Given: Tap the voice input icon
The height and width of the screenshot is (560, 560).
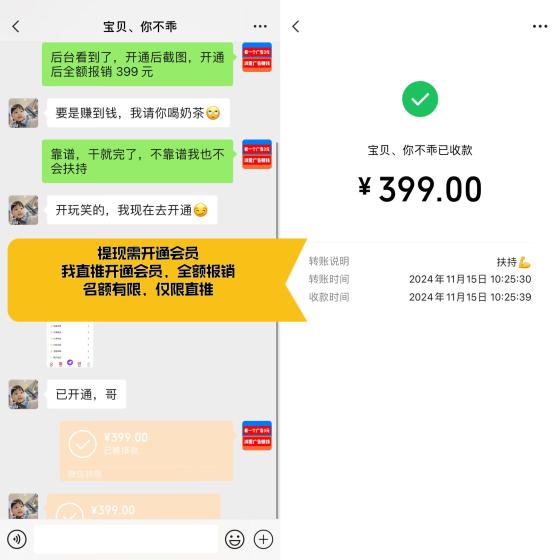Looking at the screenshot, I should (17, 539).
